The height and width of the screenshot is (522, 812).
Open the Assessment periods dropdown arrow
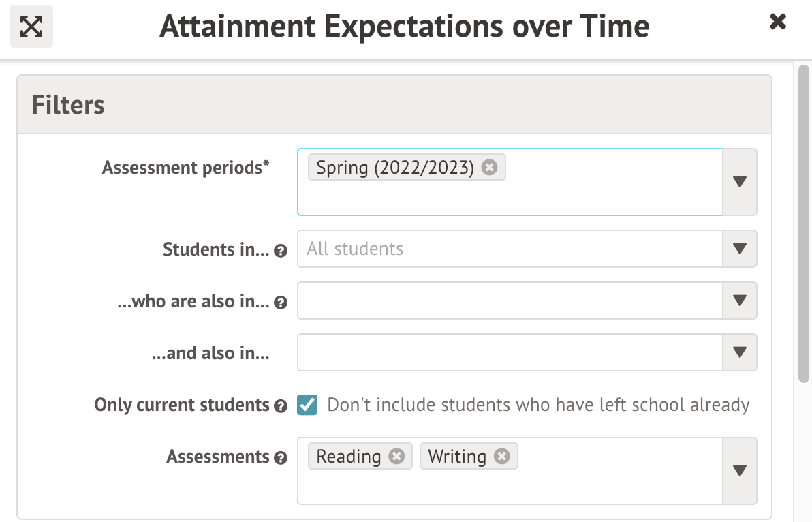(740, 182)
